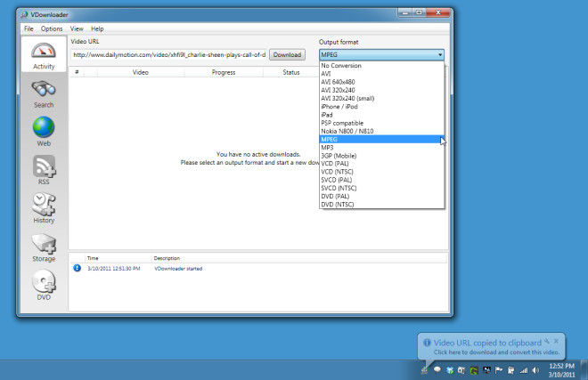This screenshot has width=588, height=380.
Task: Choose MP3 output format
Action: 381,148
